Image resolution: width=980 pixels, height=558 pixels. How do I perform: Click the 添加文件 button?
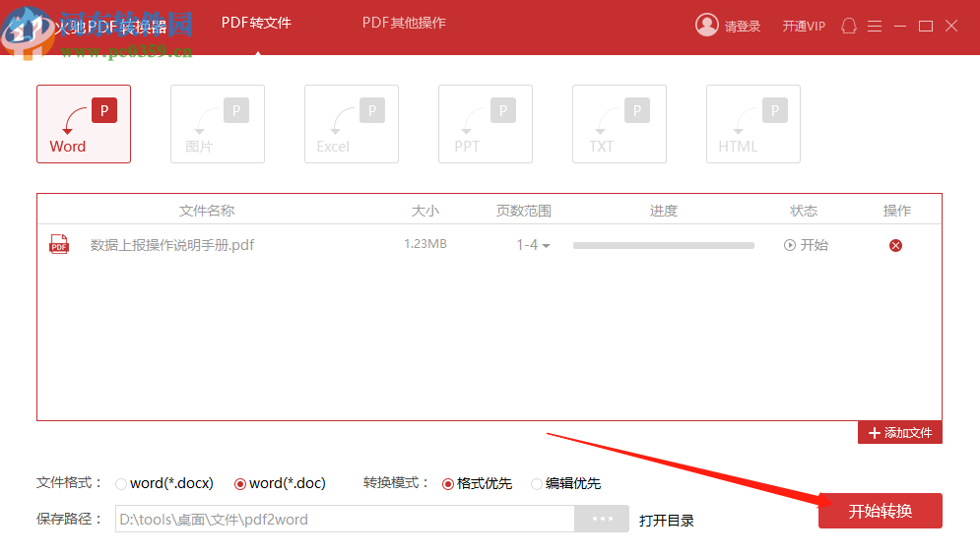pos(900,433)
